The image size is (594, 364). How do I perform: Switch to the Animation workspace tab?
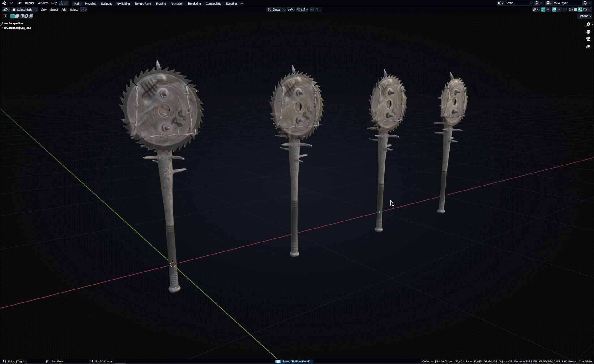[x=177, y=4]
